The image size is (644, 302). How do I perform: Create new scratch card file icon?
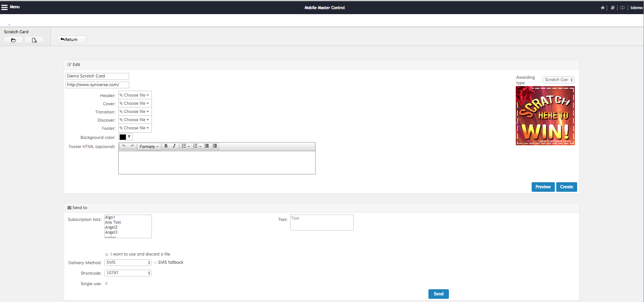click(x=34, y=40)
